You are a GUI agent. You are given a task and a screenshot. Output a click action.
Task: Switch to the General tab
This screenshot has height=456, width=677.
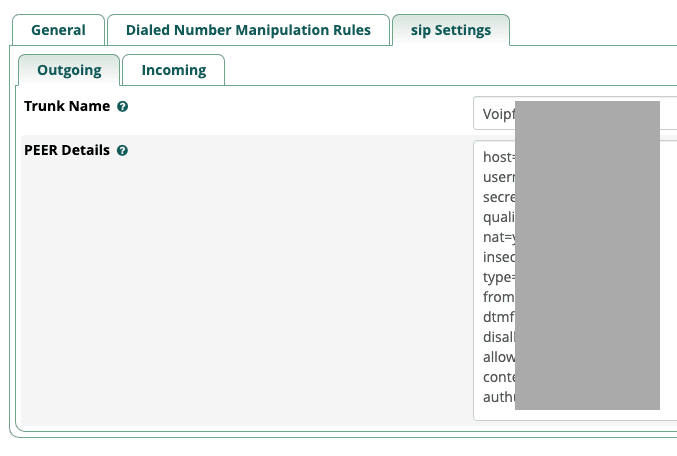(x=58, y=30)
